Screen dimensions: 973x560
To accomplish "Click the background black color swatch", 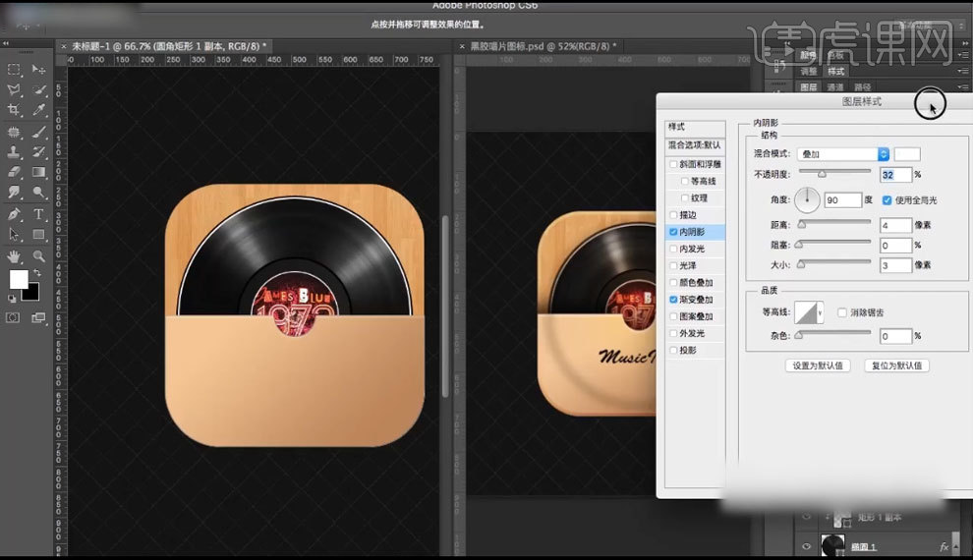I will click(32, 294).
